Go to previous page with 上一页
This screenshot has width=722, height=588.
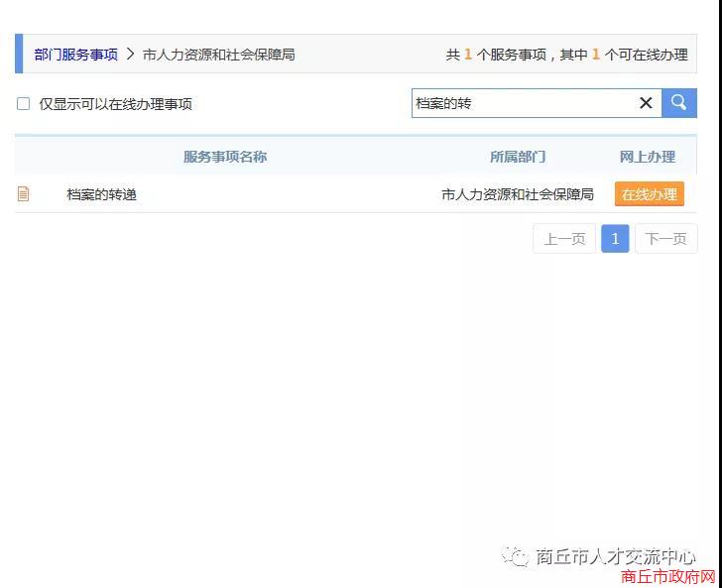564,239
